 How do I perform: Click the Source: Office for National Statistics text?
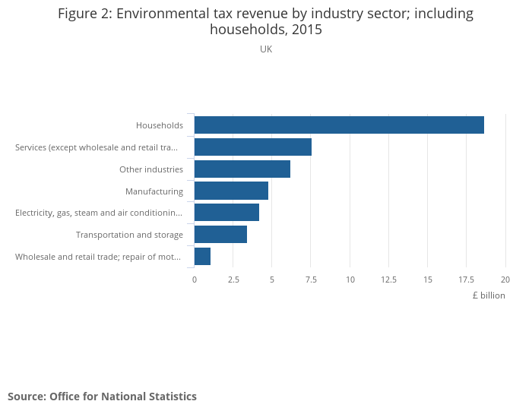(102, 396)
